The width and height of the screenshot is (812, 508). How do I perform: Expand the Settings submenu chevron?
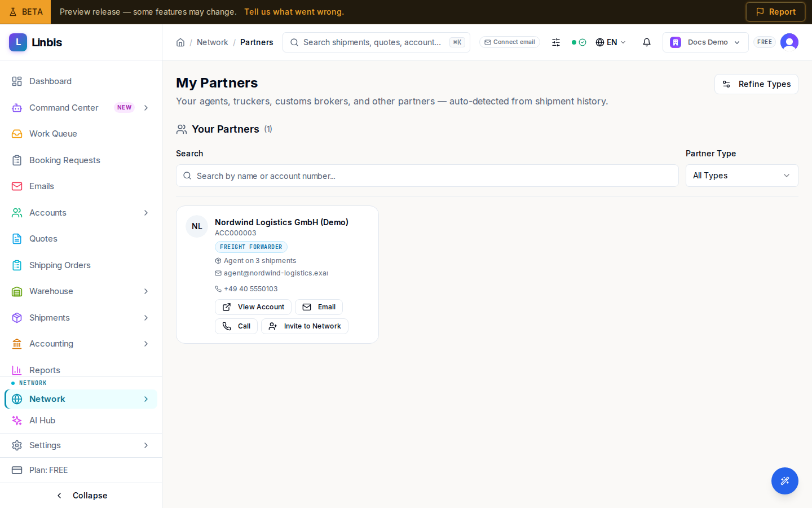[x=146, y=445]
